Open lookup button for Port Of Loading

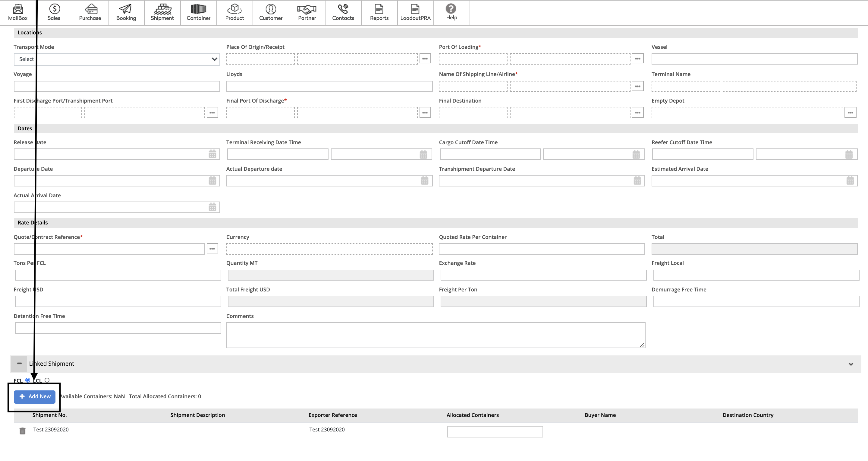637,59
